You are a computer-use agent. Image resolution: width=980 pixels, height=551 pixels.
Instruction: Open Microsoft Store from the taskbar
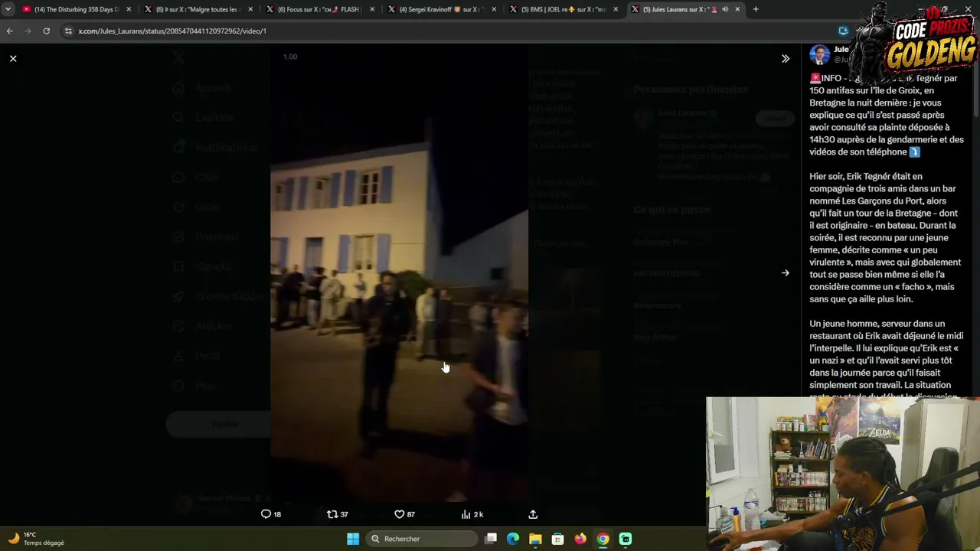point(558,539)
